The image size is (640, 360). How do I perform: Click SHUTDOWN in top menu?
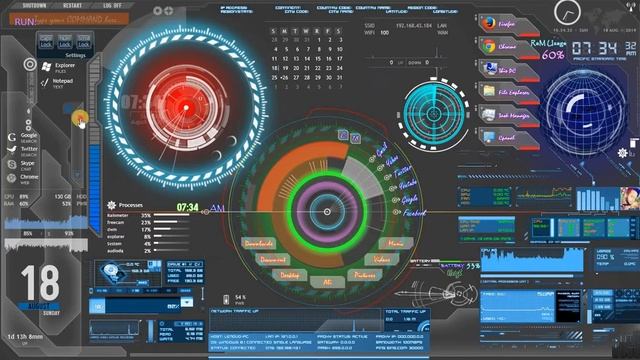click(x=34, y=6)
